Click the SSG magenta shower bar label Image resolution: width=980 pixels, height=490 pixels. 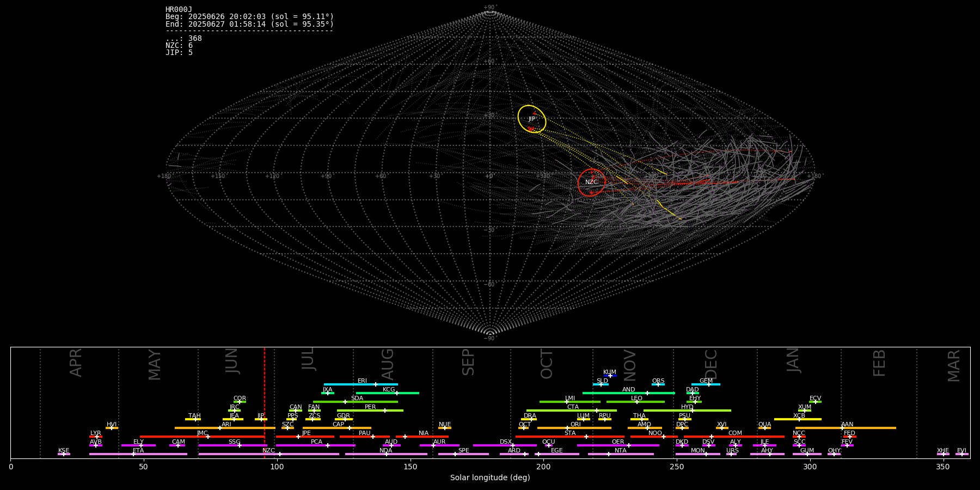click(x=235, y=442)
